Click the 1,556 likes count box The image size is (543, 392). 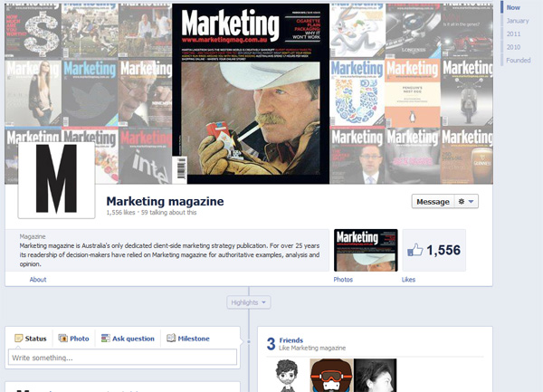[434, 250]
